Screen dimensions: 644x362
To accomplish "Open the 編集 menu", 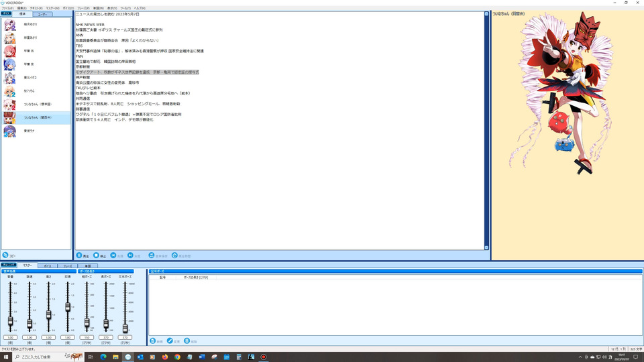I will (21, 8).
